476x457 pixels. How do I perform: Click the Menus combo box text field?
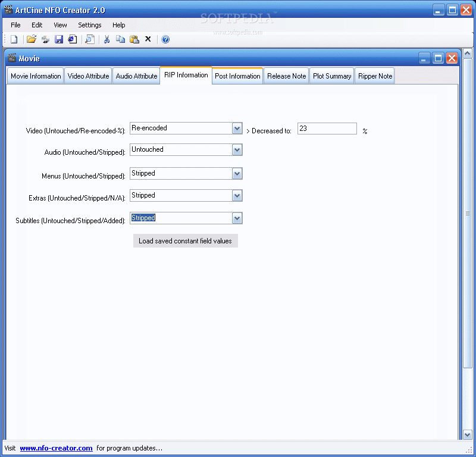181,173
